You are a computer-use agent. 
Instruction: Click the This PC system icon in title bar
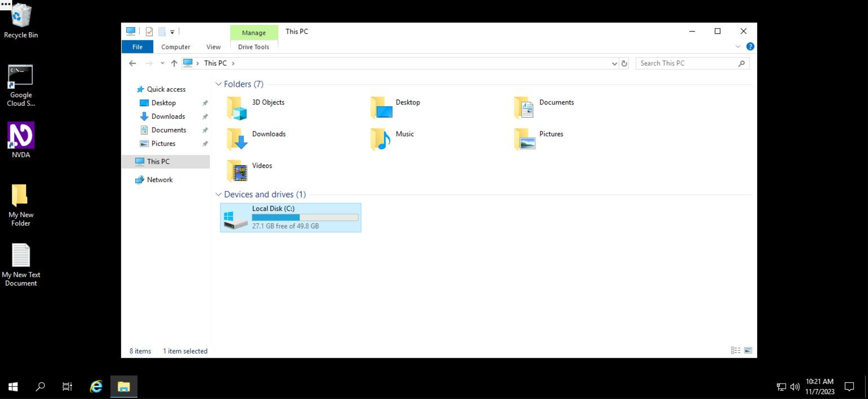point(131,31)
